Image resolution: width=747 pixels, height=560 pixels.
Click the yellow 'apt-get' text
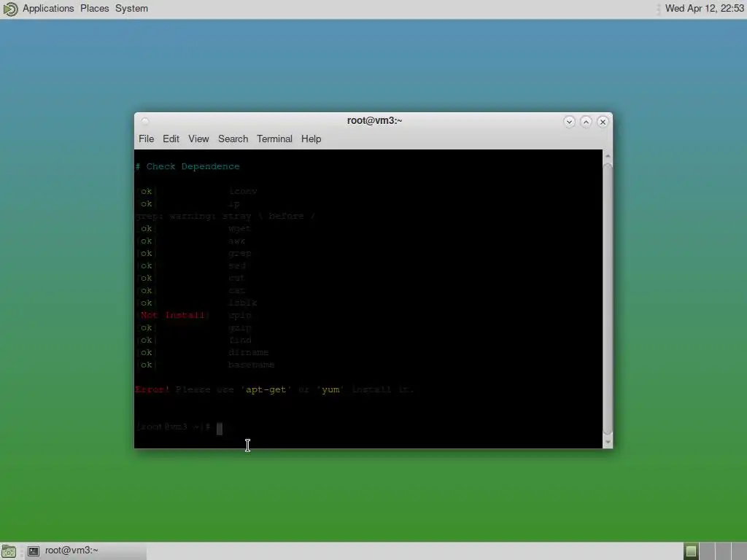click(266, 389)
